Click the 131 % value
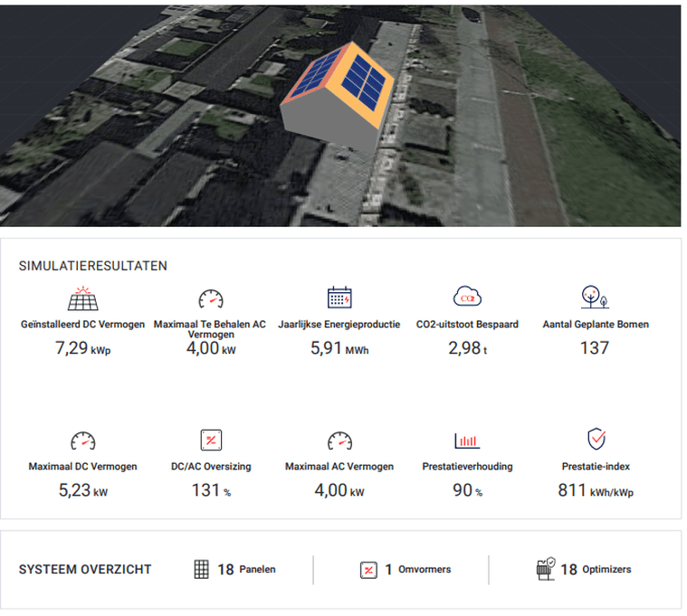 [x=211, y=490]
